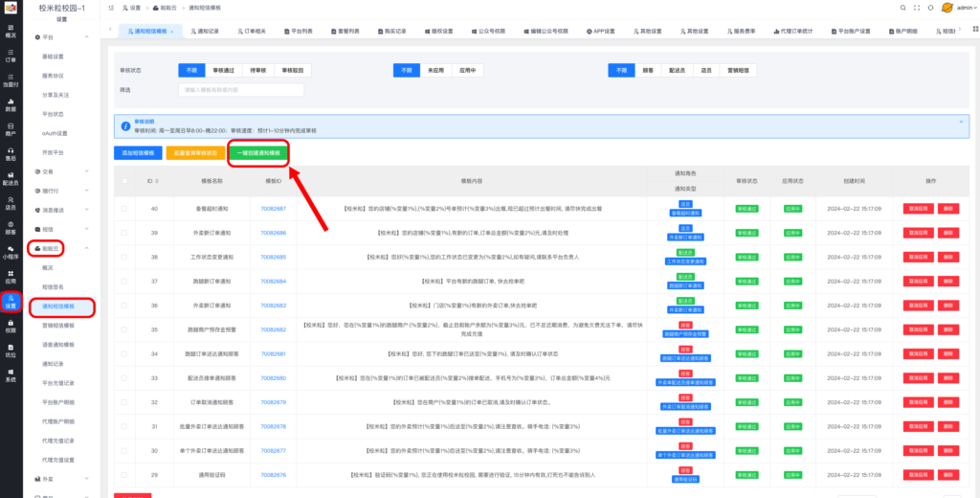Open the admin user dropdown
This screenshot has width=980, height=498.
969,8
